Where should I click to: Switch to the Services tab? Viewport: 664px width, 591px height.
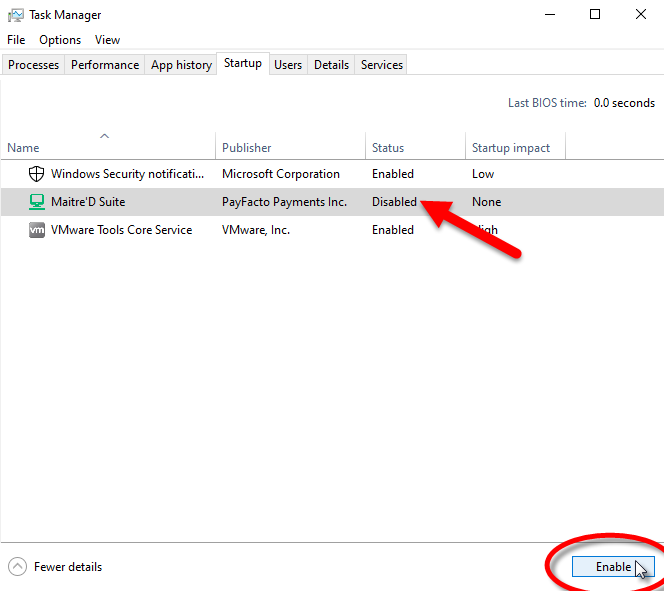(382, 65)
